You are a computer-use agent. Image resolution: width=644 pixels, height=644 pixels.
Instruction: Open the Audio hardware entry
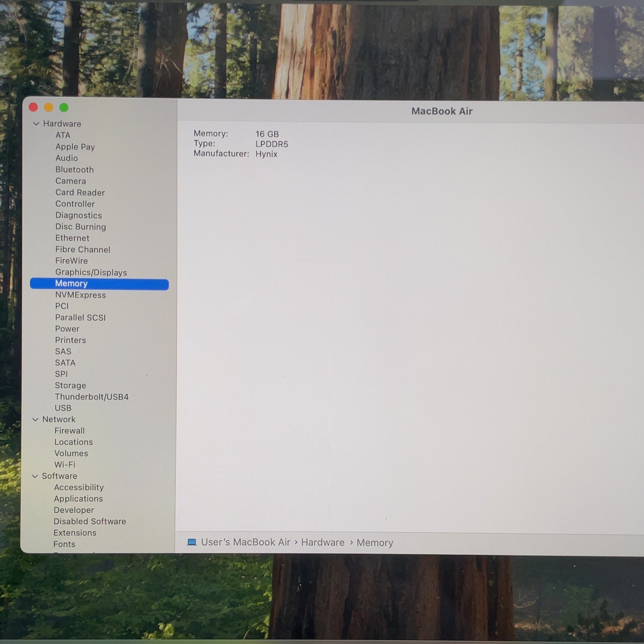[67, 158]
